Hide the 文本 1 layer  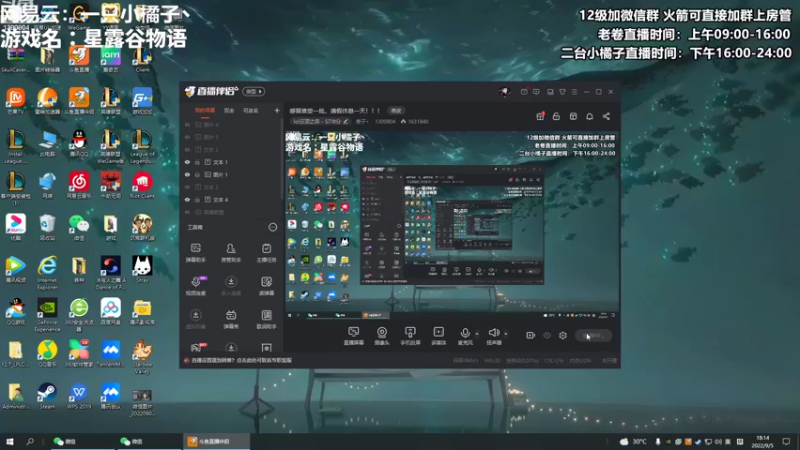tap(187, 162)
